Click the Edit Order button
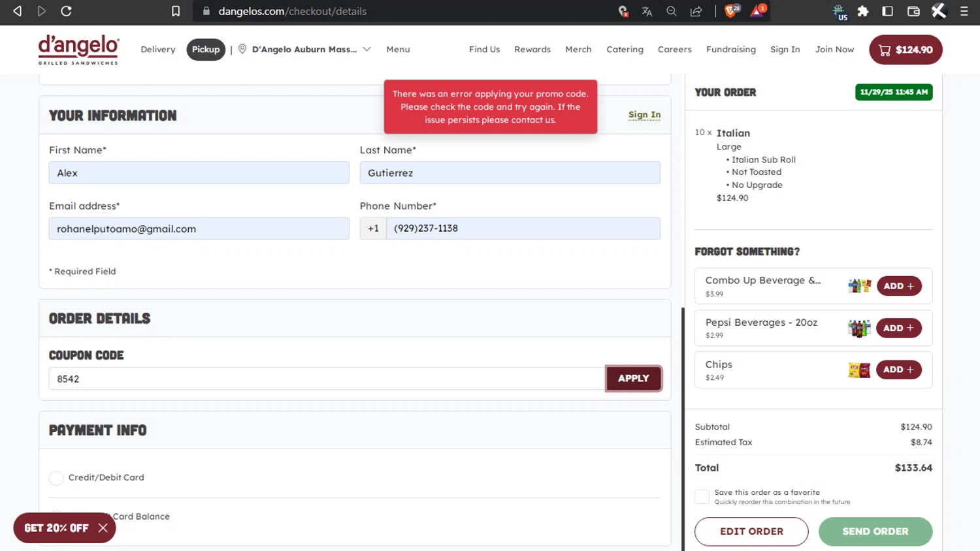Screen dimensions: 980x551 tap(751, 531)
